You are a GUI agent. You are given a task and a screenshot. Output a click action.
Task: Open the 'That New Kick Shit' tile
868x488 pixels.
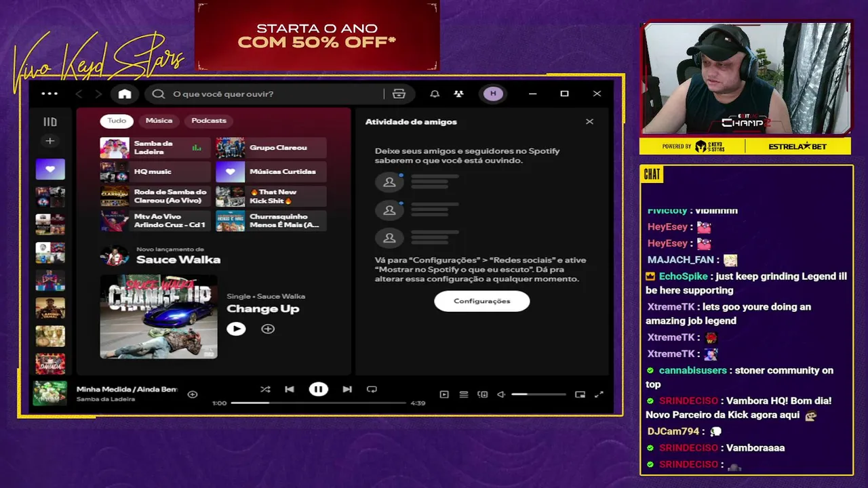(x=271, y=197)
